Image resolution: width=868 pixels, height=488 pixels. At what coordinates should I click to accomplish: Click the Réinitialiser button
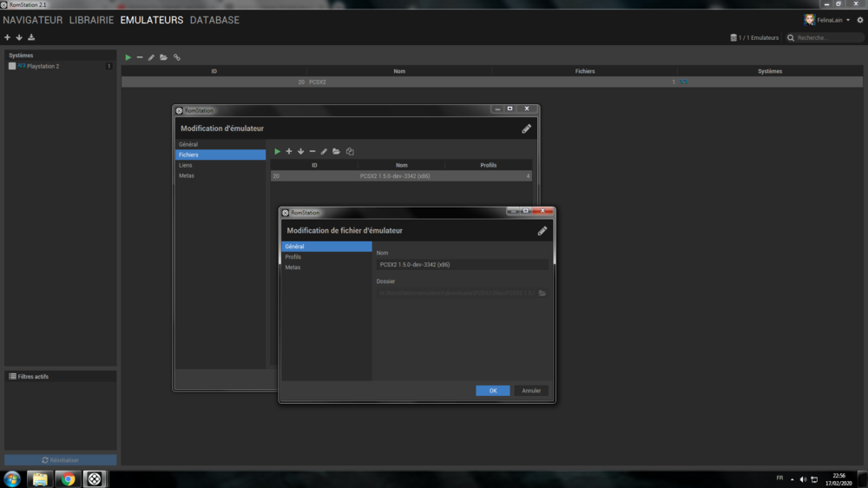pos(61,459)
